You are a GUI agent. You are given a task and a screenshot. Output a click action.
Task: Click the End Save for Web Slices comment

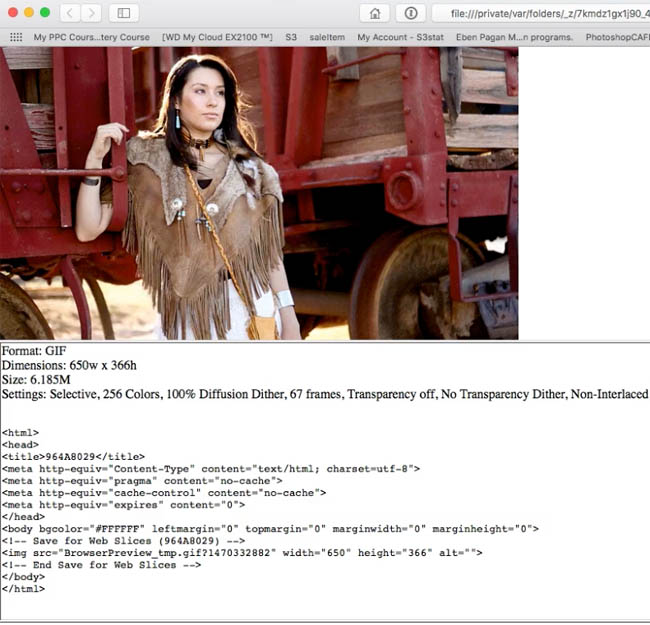click(102, 565)
